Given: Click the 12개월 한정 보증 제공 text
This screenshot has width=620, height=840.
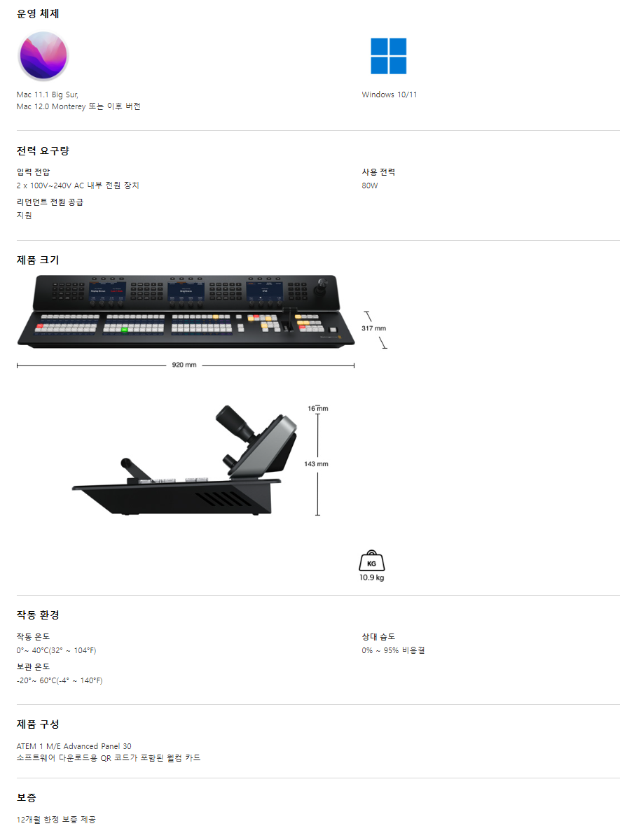Looking at the screenshot, I should [56, 819].
